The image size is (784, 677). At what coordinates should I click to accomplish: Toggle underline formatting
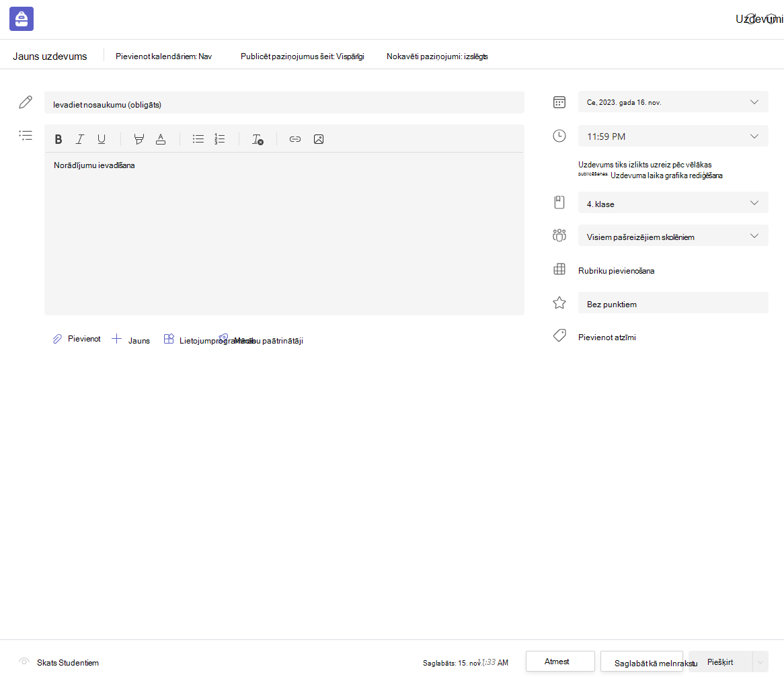pos(102,139)
